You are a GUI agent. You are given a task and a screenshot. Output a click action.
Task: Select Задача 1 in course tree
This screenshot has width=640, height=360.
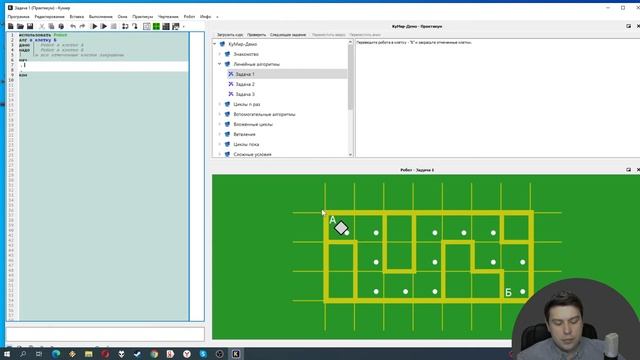245,74
